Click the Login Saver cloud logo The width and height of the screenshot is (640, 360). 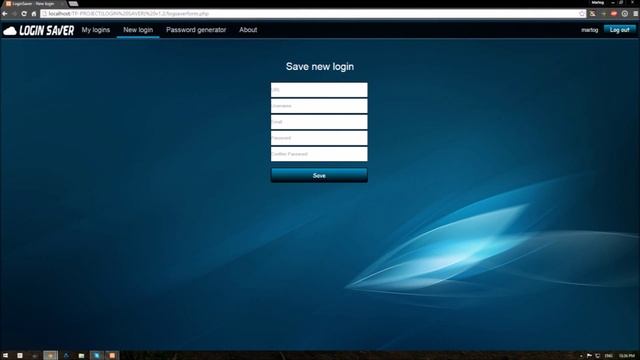[39, 31]
